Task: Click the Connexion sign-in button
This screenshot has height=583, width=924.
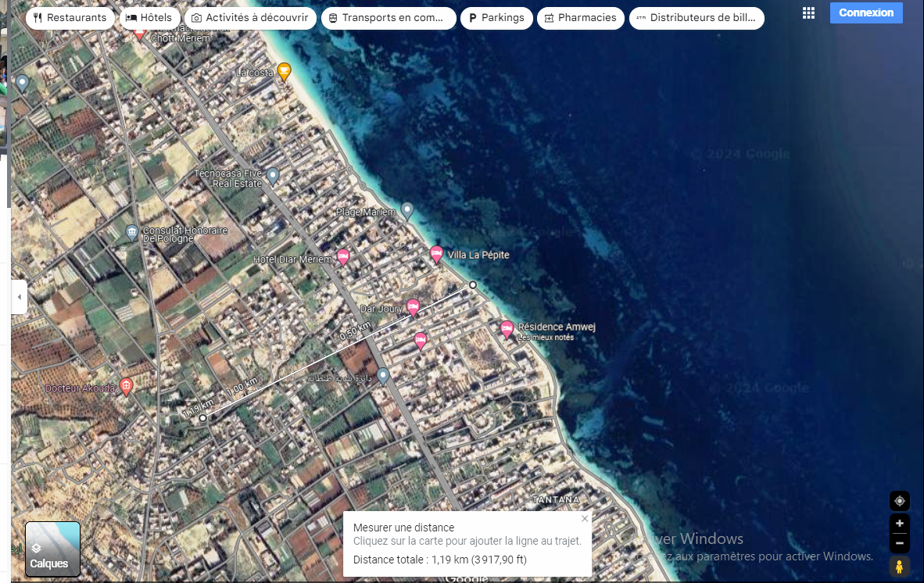Action: (865, 13)
